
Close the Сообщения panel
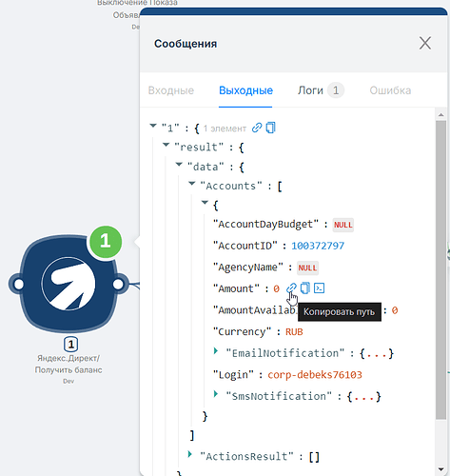point(425,43)
